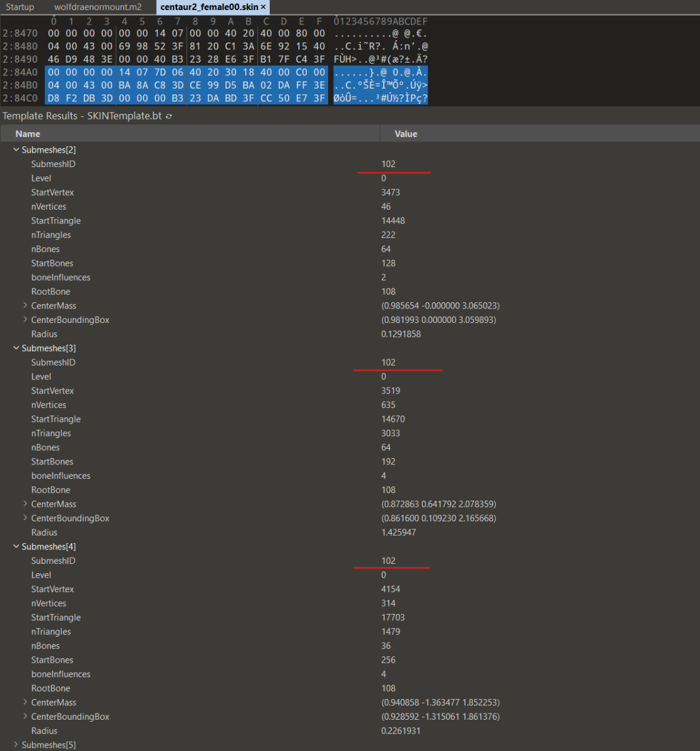Expand CenterBoundingBox under Submeshes[2]
The image size is (700, 751).
[x=25, y=320]
